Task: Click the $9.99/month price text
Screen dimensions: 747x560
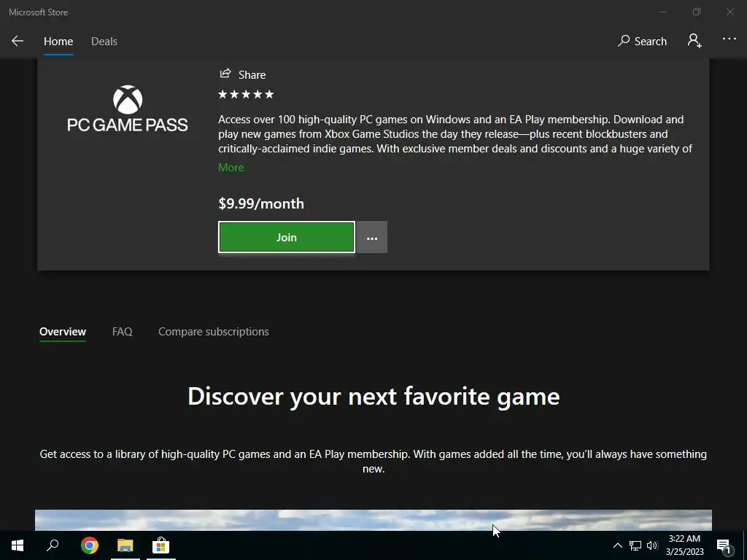Action: tap(261, 204)
